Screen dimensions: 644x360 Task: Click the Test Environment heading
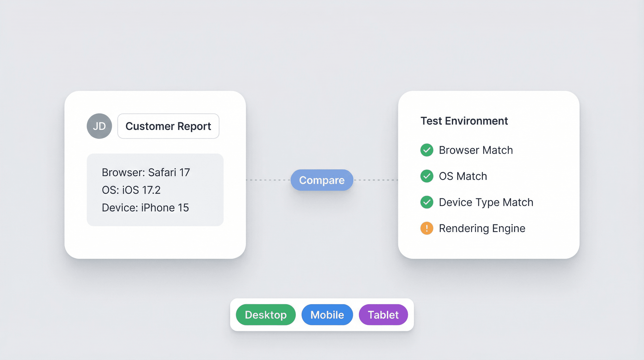pos(464,121)
